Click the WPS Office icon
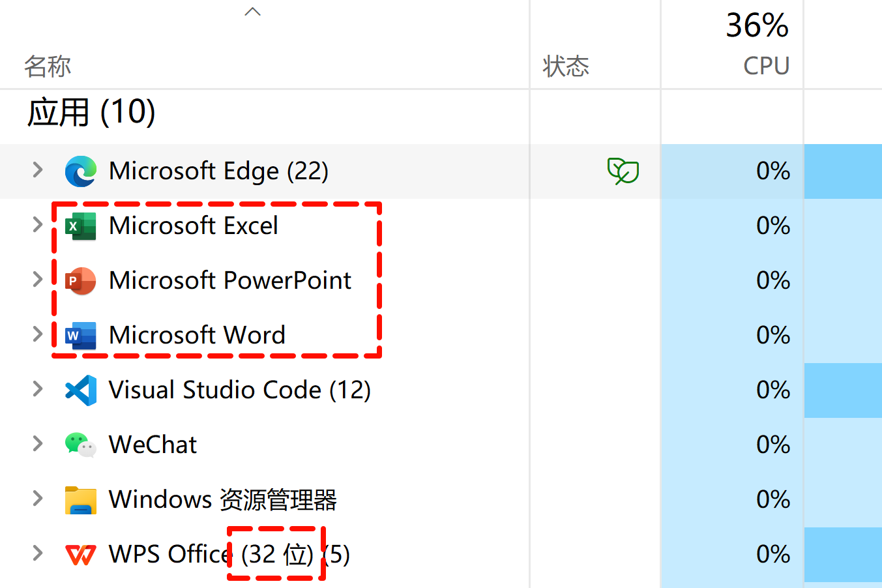The width and height of the screenshot is (882, 588). pos(81,555)
